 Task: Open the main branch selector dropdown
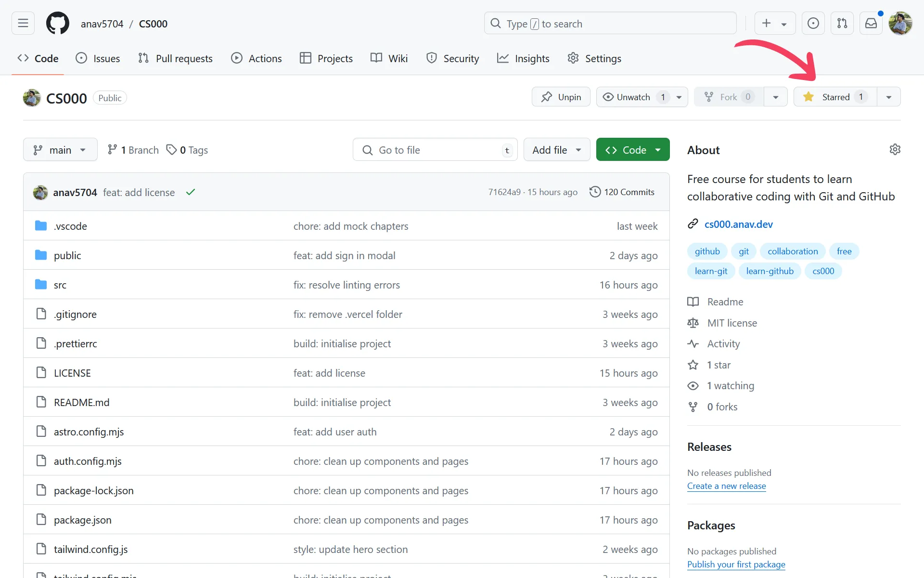tap(60, 150)
